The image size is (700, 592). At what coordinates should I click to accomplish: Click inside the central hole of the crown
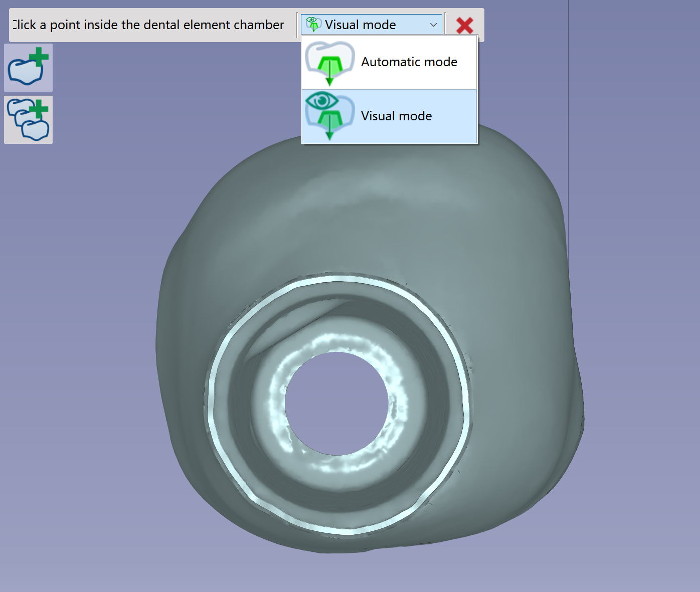tap(336, 404)
